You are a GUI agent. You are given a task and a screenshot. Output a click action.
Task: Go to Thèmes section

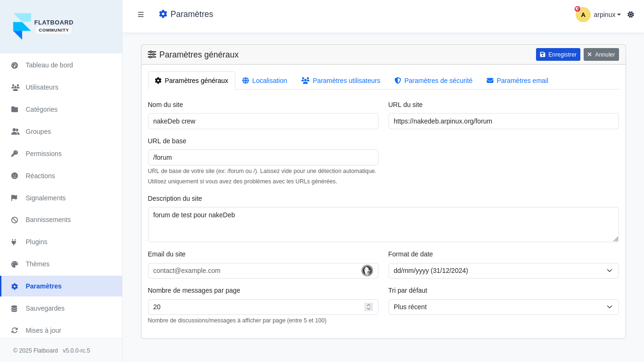[x=37, y=264]
